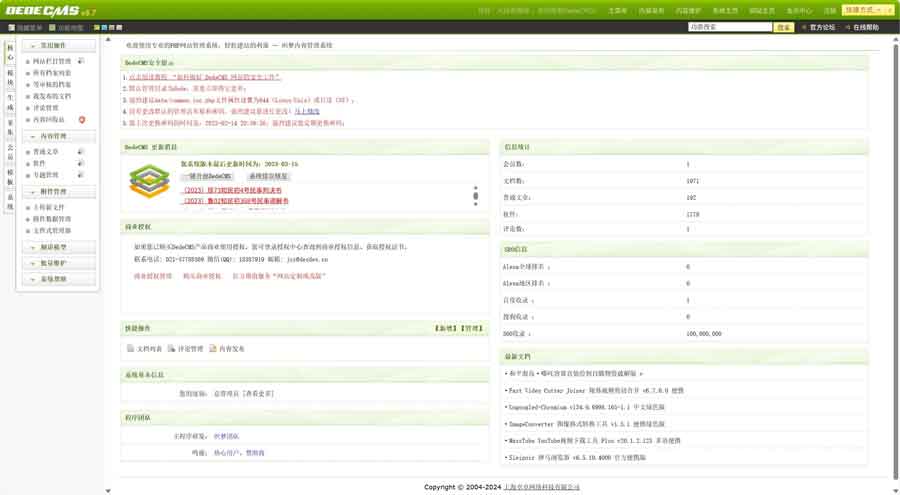Image resolution: width=900 pixels, height=495 pixels.
Task: Click the icon beside 网站栏目管理
Action: tap(81, 61)
